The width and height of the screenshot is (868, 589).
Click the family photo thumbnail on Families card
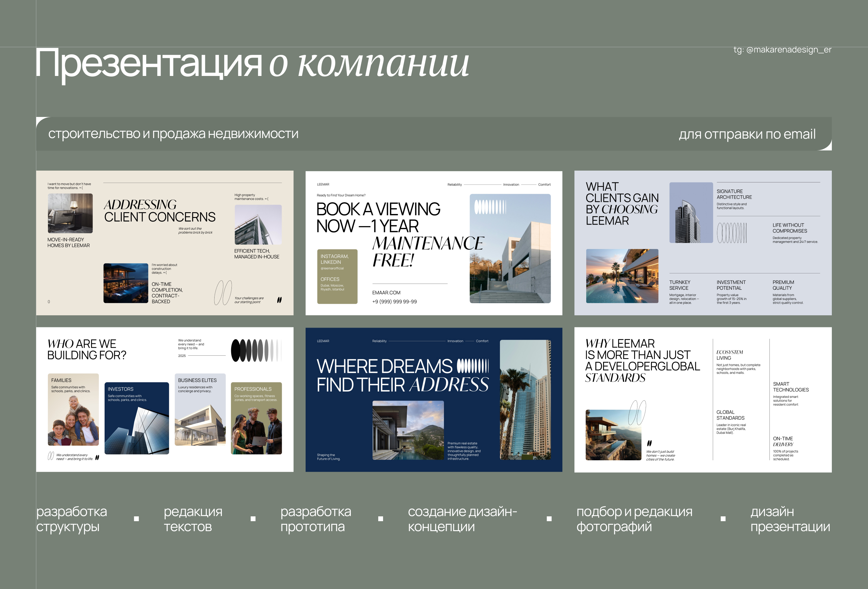click(73, 424)
